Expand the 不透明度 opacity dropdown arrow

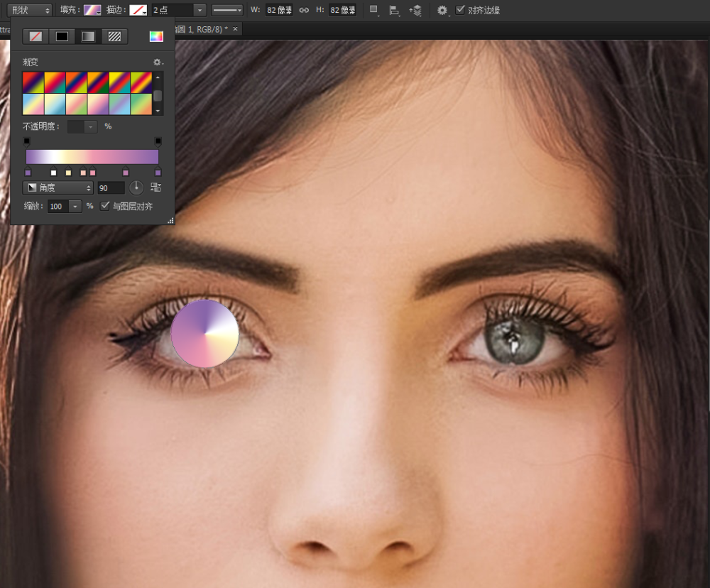pyautogui.click(x=91, y=127)
